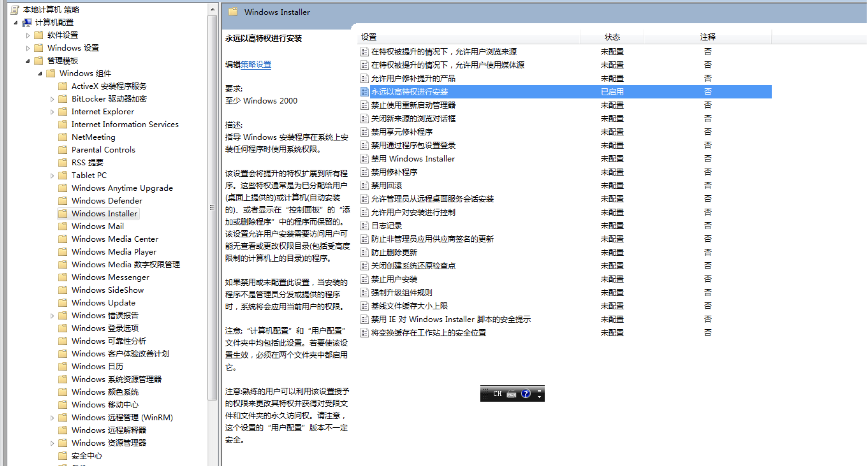868x466 pixels.
Task: Select Windows Media Center tree item
Action: (115, 239)
